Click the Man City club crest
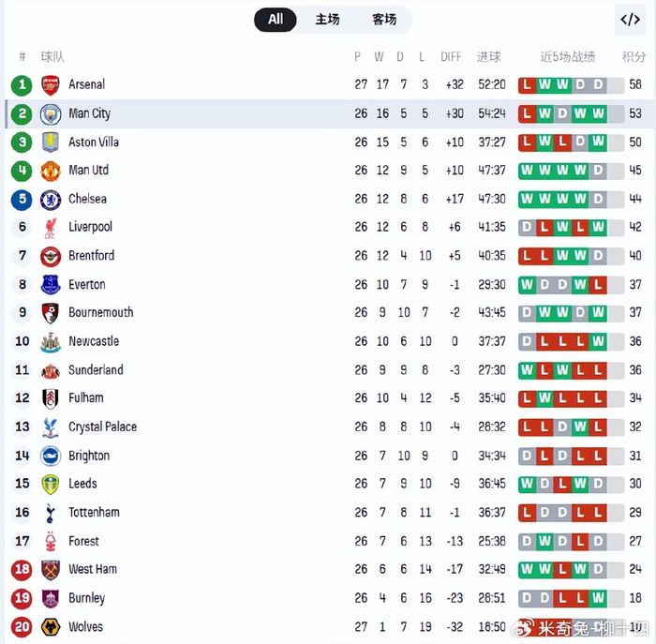 tap(51, 114)
